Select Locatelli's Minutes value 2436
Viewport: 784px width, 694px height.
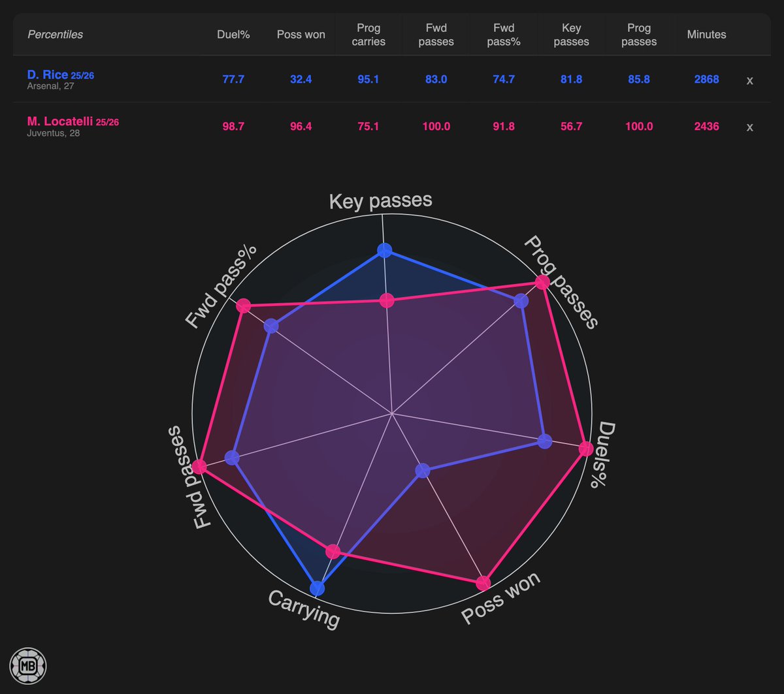pos(706,127)
